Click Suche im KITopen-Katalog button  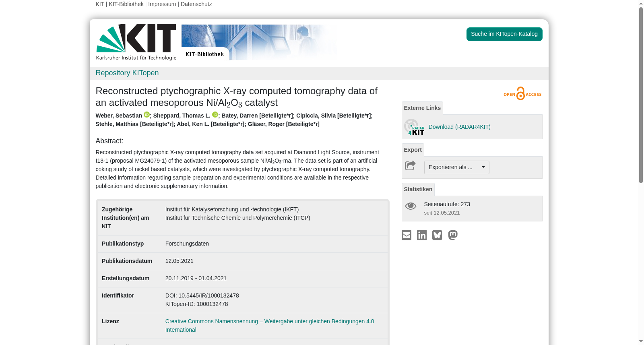504,34
